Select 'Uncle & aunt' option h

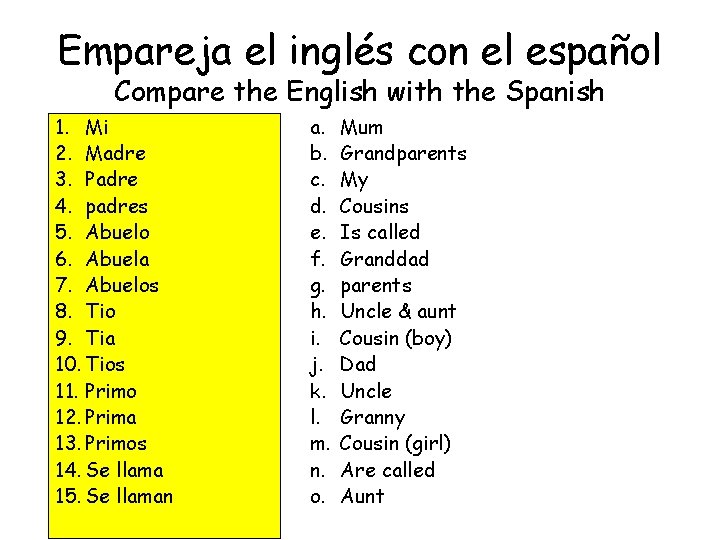pos(397,311)
